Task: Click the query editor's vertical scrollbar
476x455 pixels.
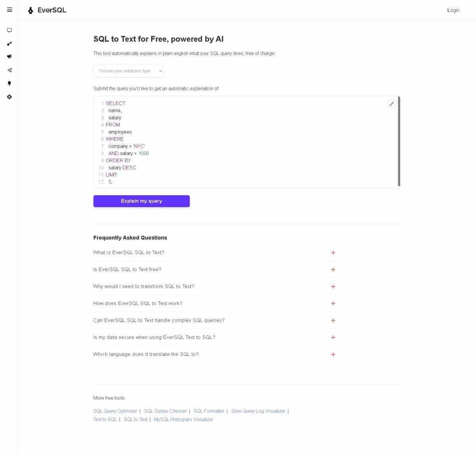Action: click(x=399, y=141)
